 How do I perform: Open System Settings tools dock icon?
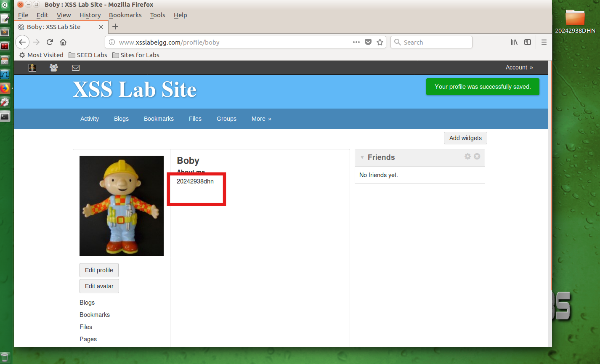click(x=5, y=102)
